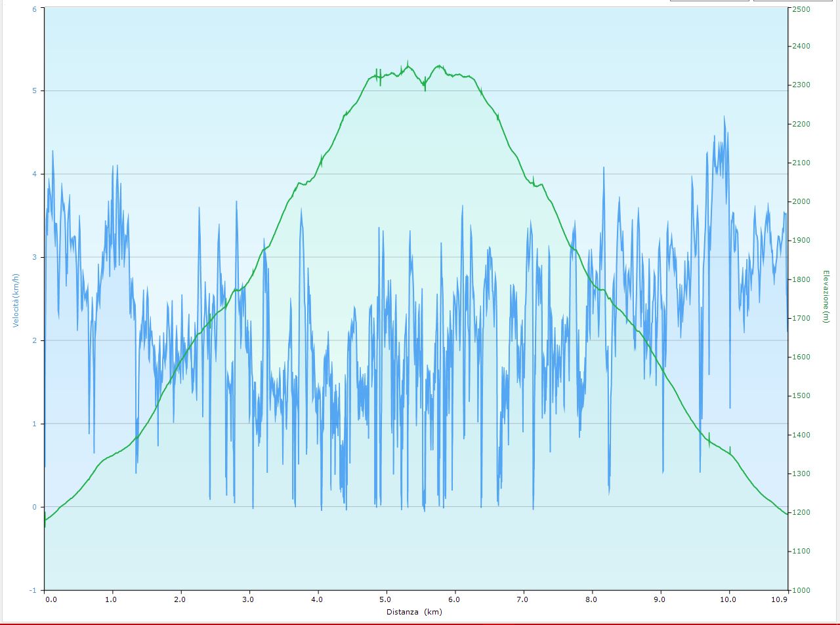Image resolution: width=840 pixels, height=625 pixels.
Task: Click the 1500 elevation tick label
Action: (801, 396)
